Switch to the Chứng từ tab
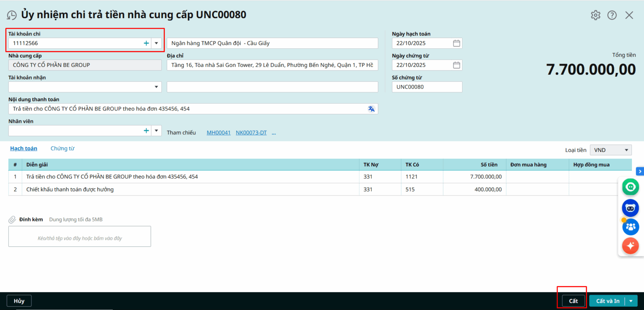 coord(62,148)
